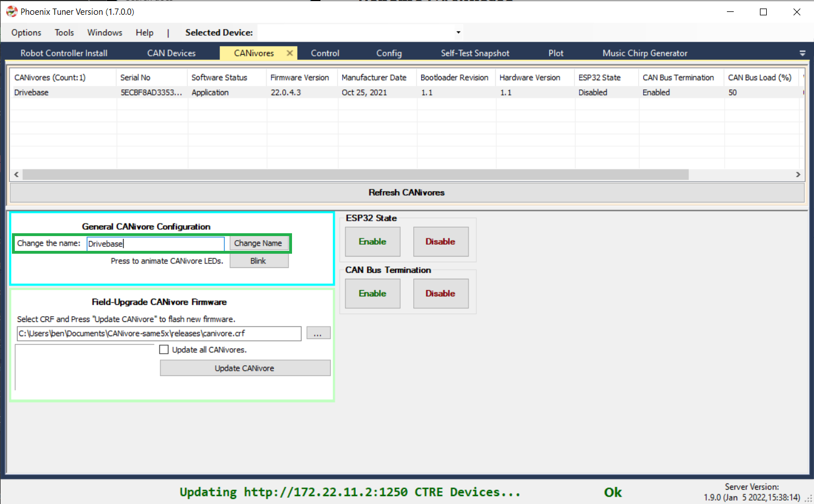
Task: Switch to the Config tab
Action: 389,53
